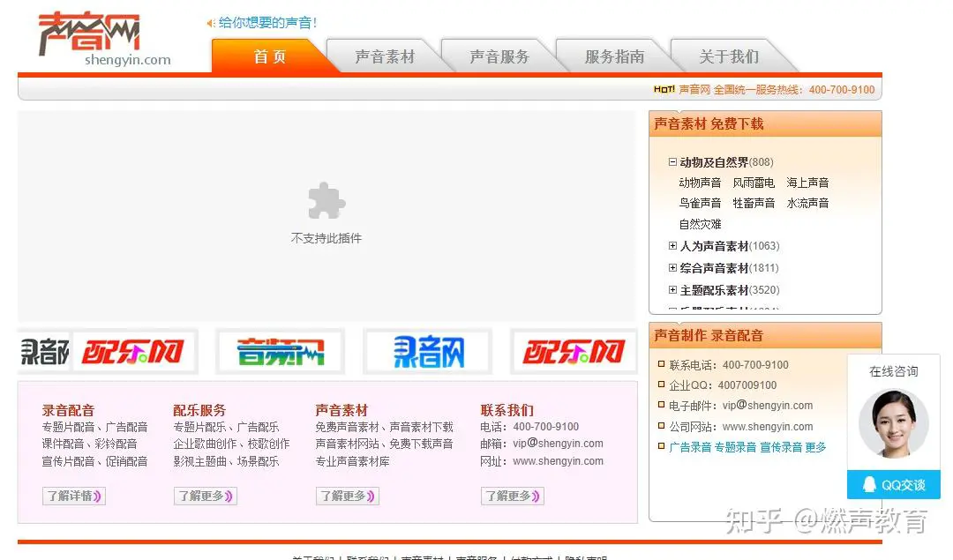Click the unsupported plugin puzzle icon
Viewport: 953px width, 560px height.
tap(326, 200)
